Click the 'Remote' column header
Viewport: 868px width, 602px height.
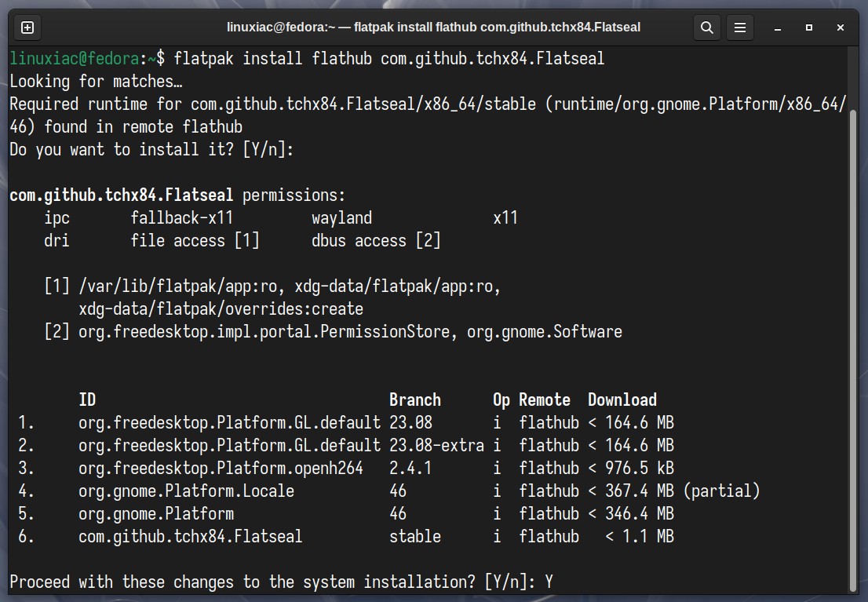click(x=544, y=400)
